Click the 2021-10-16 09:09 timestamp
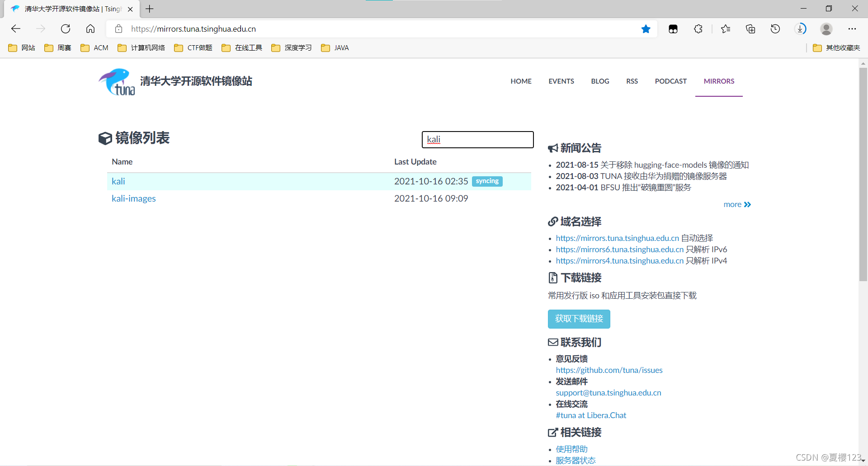The height and width of the screenshot is (466, 868). click(x=431, y=198)
